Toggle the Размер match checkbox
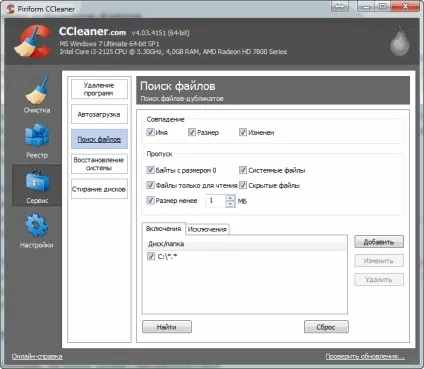Viewport: 424px width, 369px height. click(192, 132)
